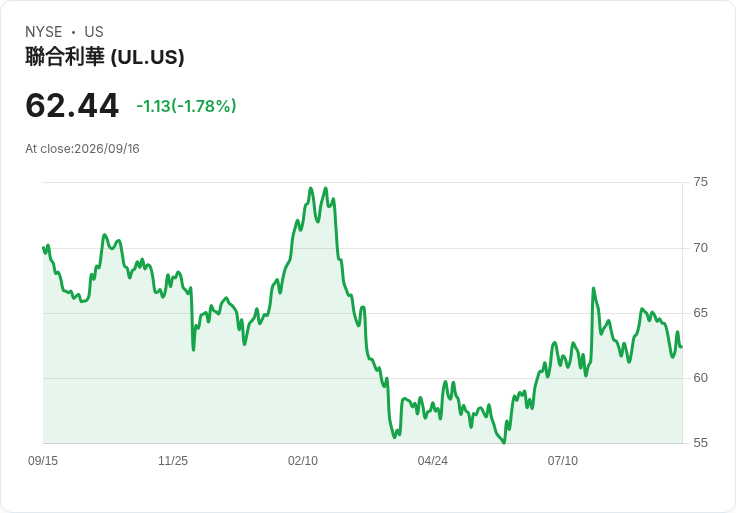Click the At close date text
The height and width of the screenshot is (513, 736).
82,149
